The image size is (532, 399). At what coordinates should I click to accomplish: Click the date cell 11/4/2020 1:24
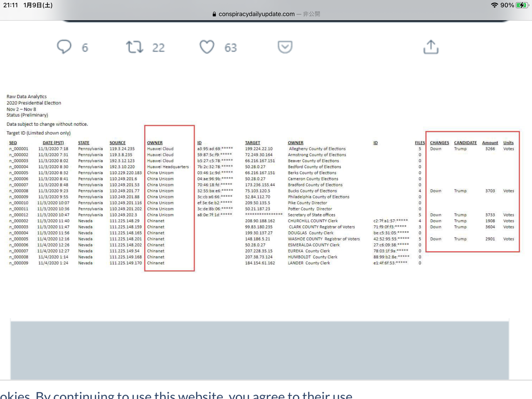click(53, 263)
